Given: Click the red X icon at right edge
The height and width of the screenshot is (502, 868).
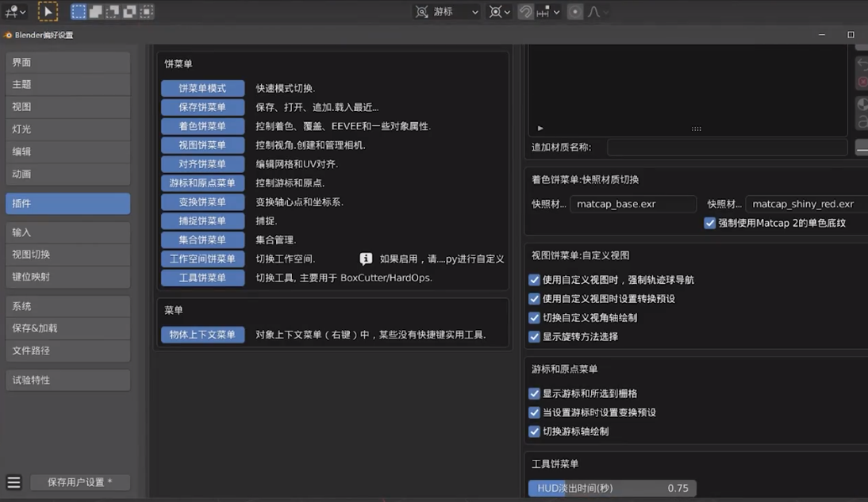Looking at the screenshot, I should (x=862, y=82).
